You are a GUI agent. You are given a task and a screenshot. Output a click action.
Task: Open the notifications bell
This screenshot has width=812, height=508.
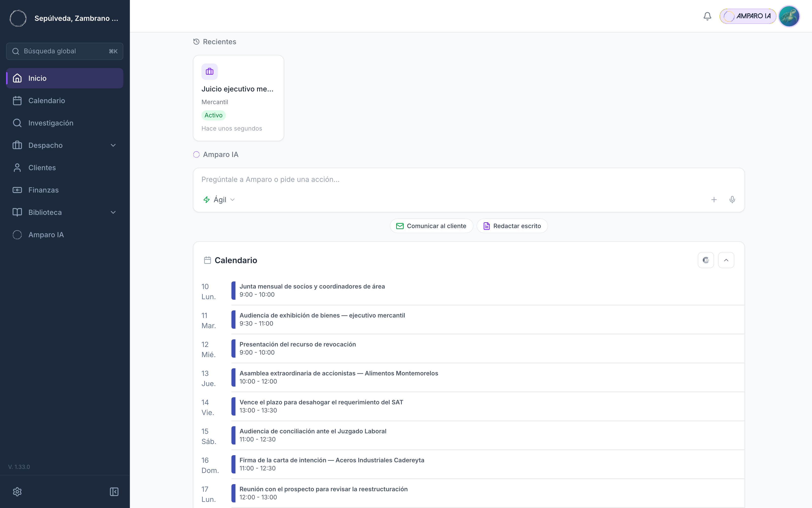[x=707, y=16]
